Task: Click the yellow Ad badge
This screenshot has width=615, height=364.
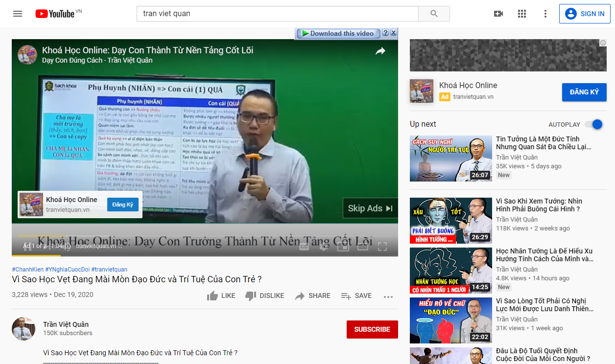Action: [445, 97]
